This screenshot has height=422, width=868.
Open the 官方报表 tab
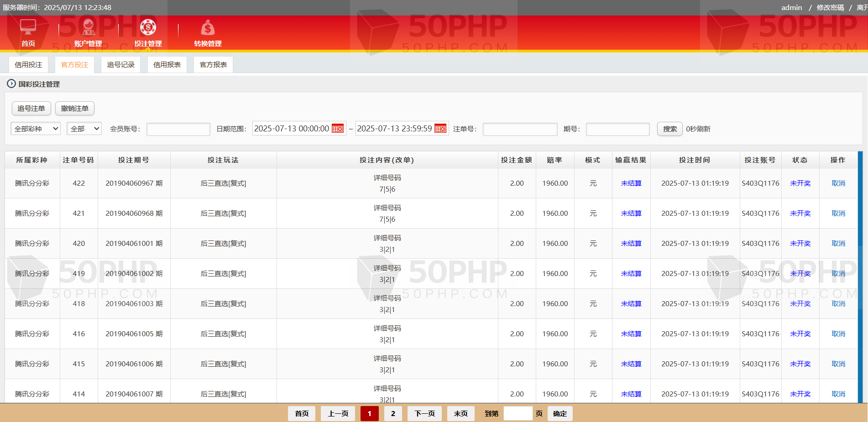click(x=213, y=65)
